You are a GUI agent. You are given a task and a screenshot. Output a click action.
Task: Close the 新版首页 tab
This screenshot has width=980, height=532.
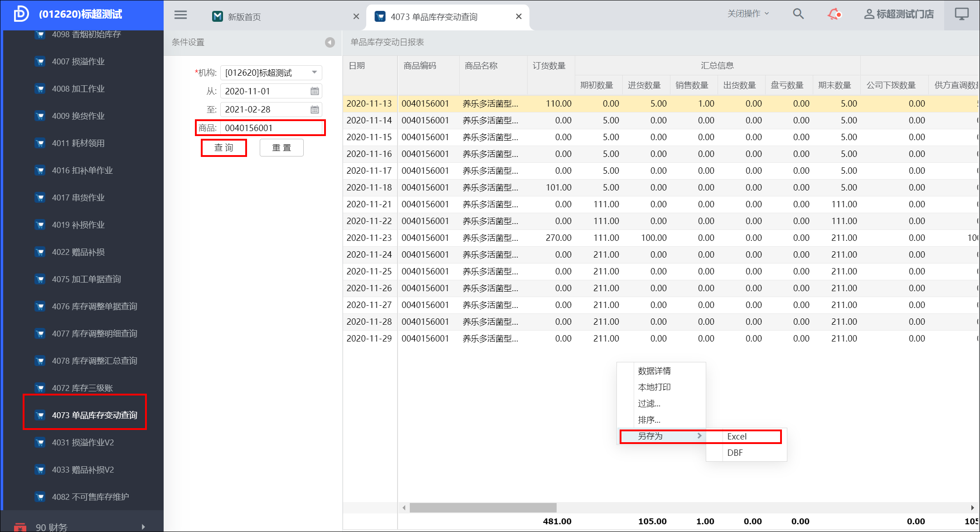(356, 17)
